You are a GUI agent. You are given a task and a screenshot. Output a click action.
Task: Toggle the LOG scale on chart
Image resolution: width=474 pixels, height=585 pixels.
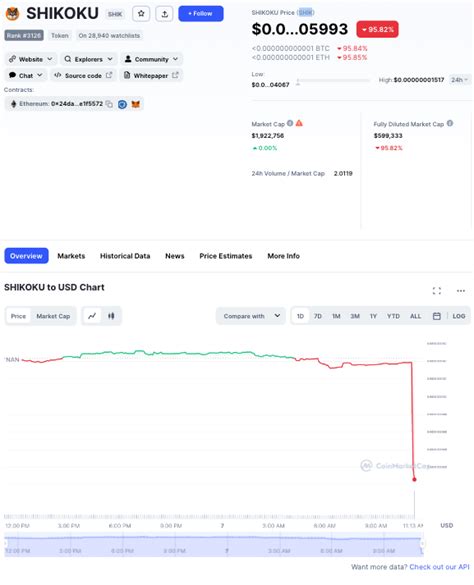click(x=459, y=316)
